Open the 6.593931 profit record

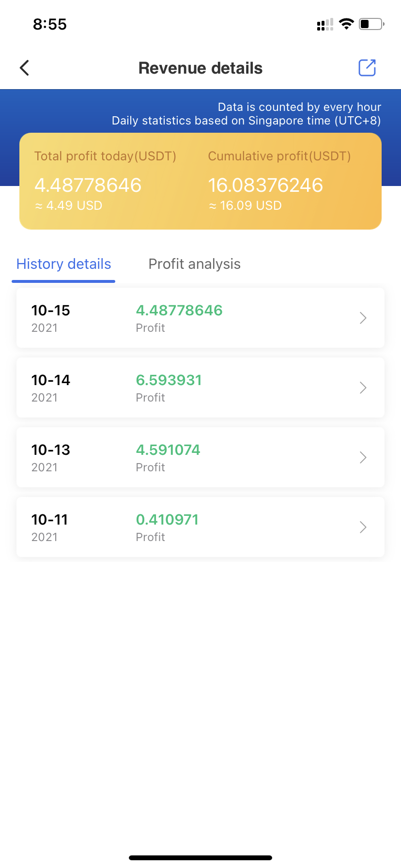click(x=200, y=387)
